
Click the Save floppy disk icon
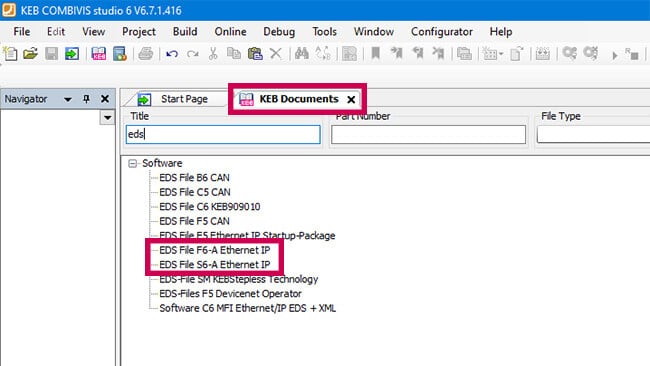pos(51,54)
